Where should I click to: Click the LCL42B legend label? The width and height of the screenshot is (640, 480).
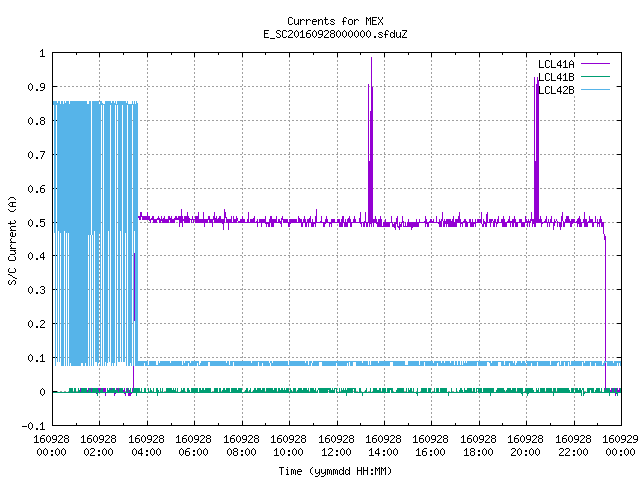556,90
